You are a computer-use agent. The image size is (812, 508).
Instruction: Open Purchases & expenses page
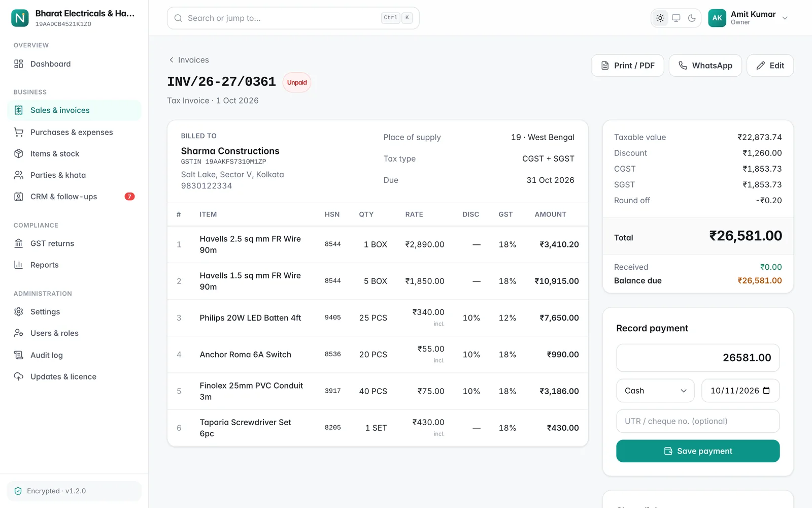point(74,132)
